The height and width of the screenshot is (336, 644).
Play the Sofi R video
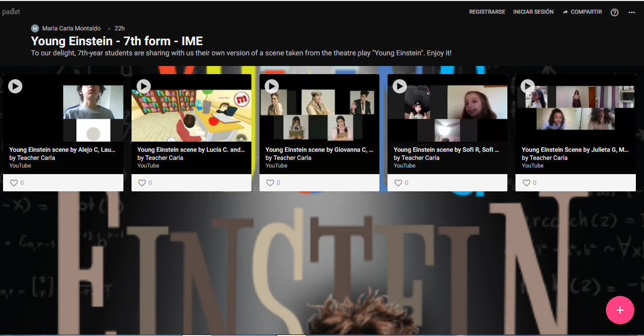tap(400, 86)
